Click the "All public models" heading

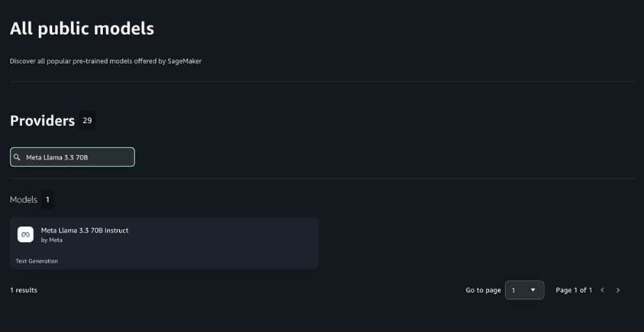82,29
